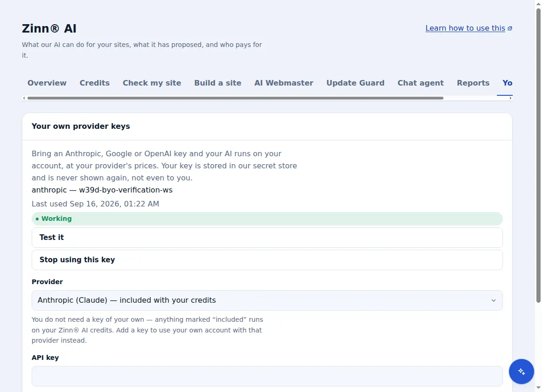Click the Your own provider keys heading
This screenshot has width=542, height=392.
pyautogui.click(x=81, y=126)
